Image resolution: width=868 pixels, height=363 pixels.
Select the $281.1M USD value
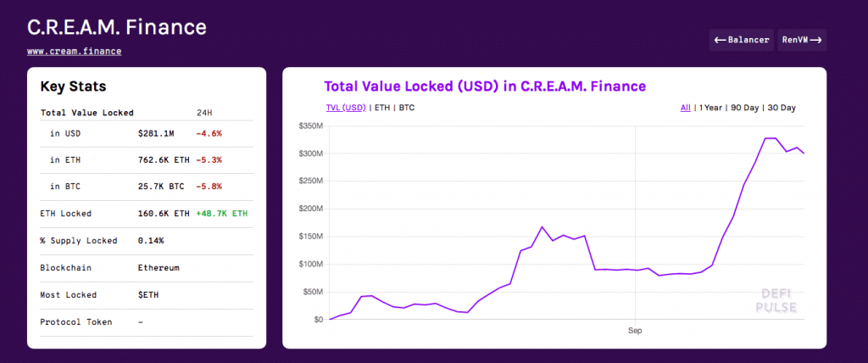point(156,133)
